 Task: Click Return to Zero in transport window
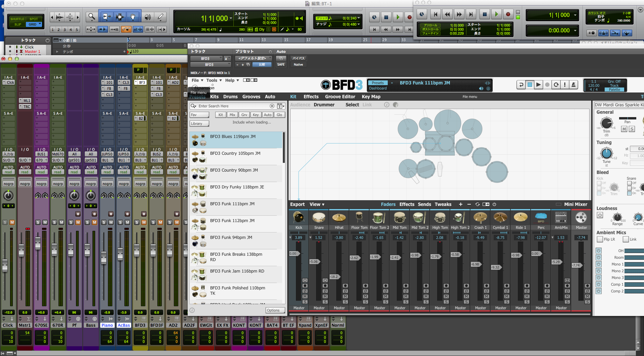[x=435, y=14]
